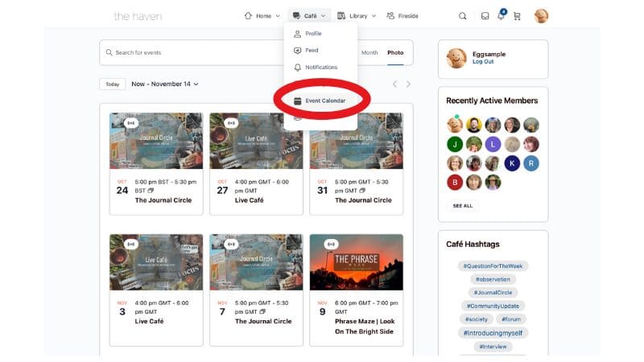Open member avatar with letter R

click(x=531, y=163)
